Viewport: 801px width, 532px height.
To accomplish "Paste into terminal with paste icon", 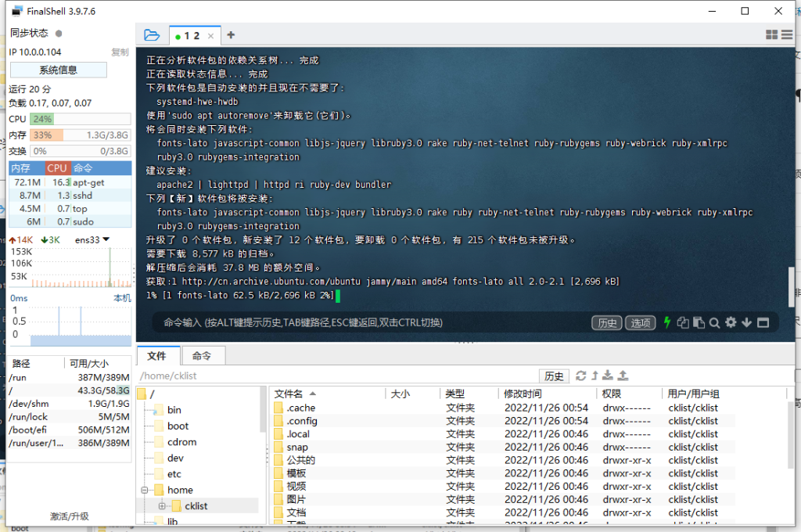I will (x=699, y=322).
